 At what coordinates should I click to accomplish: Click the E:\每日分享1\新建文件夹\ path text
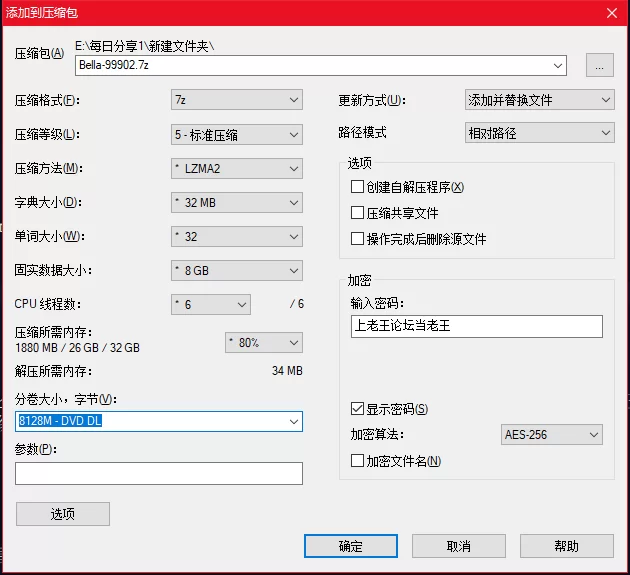tap(145, 46)
